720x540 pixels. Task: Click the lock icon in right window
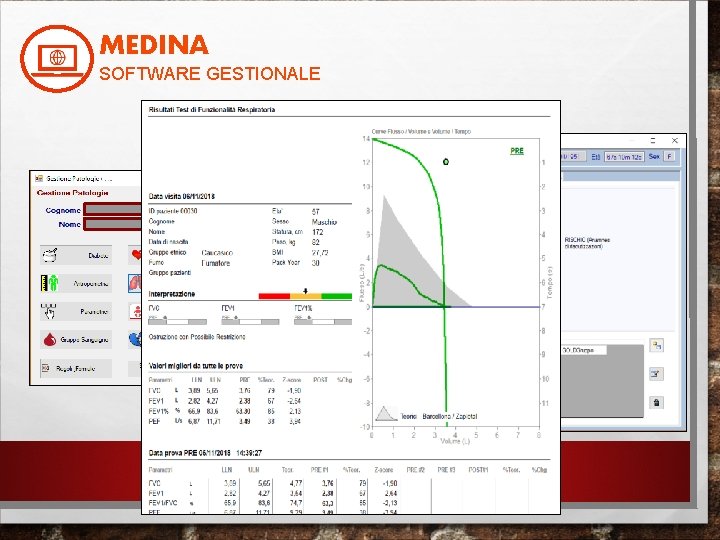click(x=657, y=403)
